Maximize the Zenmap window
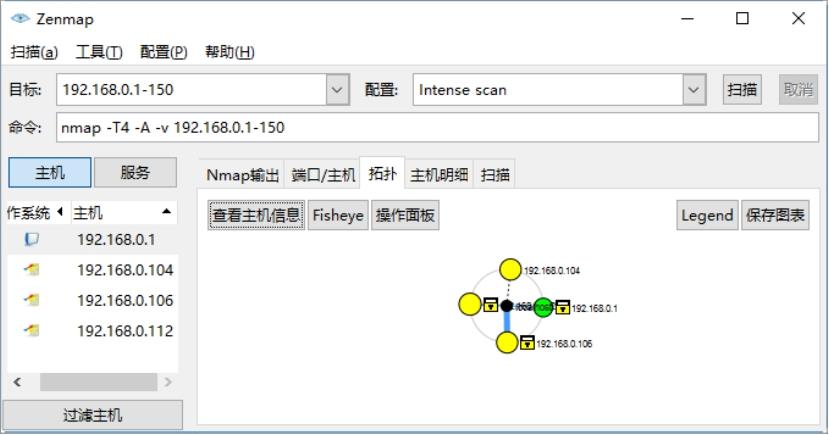Screen dimensions: 829x435 (x=742, y=18)
